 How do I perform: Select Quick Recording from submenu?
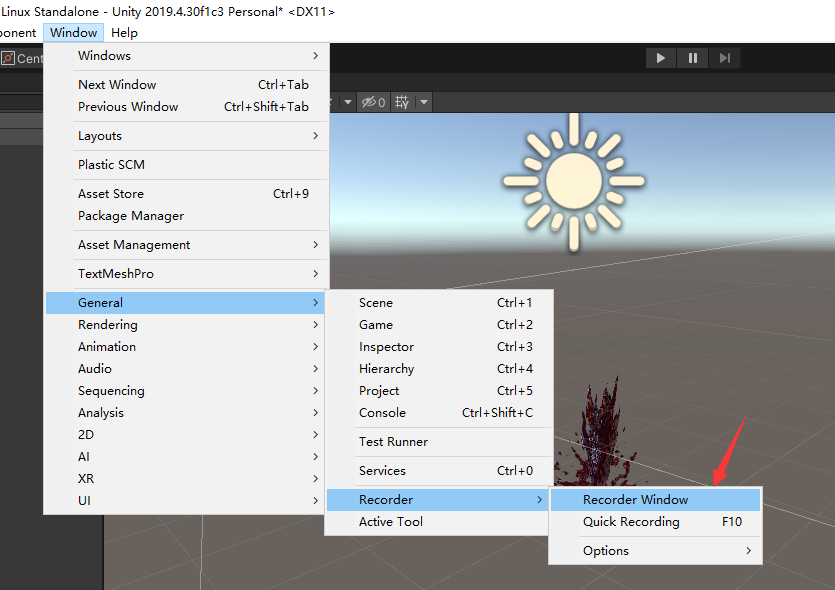(631, 521)
